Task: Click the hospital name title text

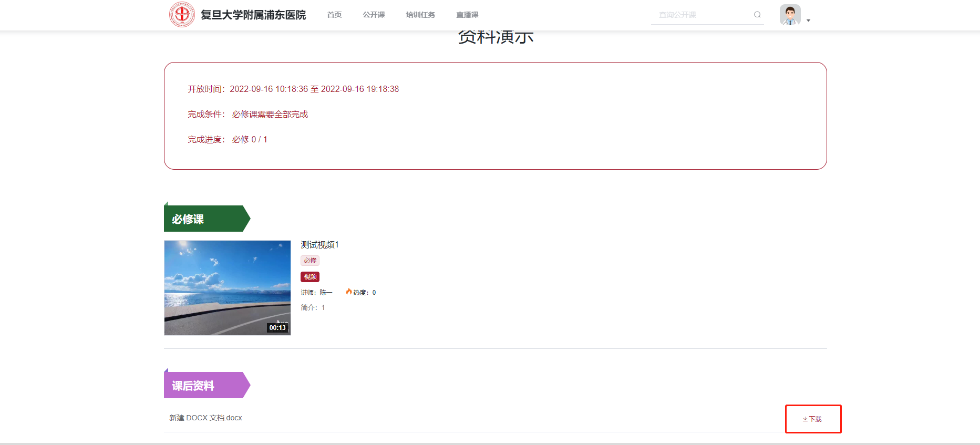Action: coord(253,15)
